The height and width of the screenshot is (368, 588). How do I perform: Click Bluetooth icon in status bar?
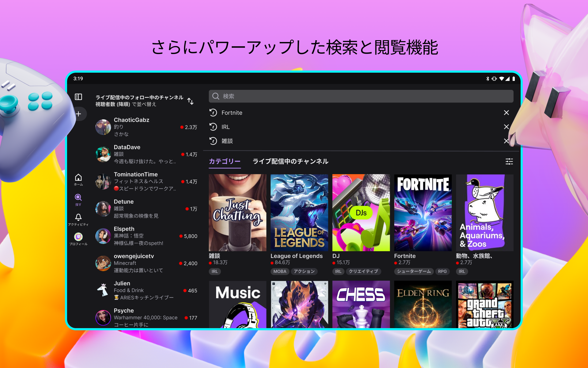point(488,79)
